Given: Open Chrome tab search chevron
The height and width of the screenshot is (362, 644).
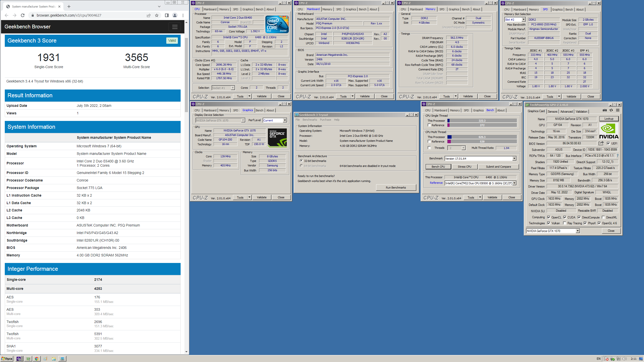Looking at the screenshot, I should [x=159, y=7].
